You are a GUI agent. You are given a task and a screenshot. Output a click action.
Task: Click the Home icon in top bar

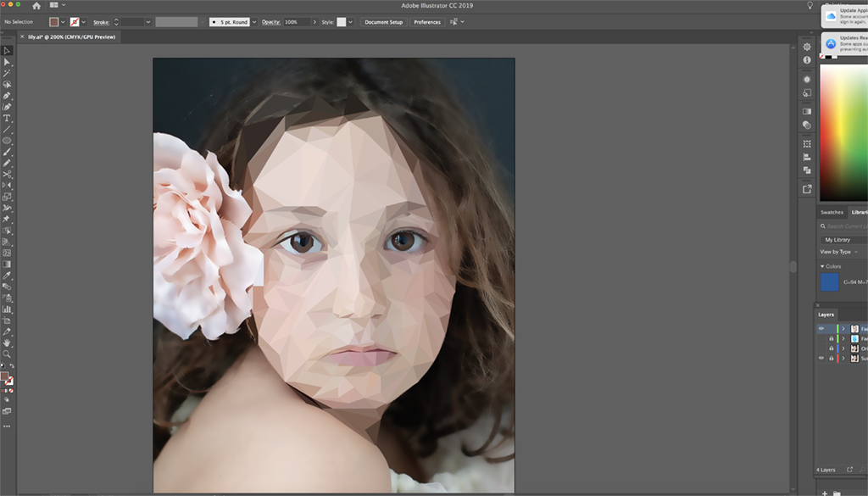pyautogui.click(x=36, y=6)
